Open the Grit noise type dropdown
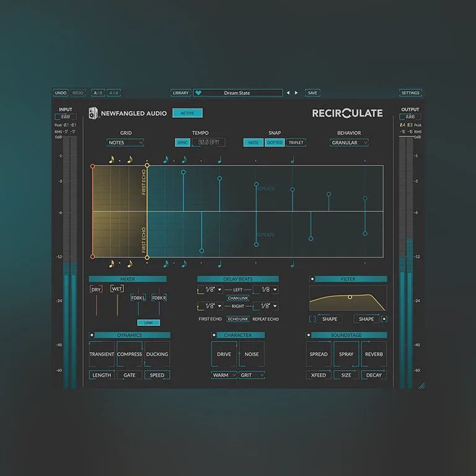The image size is (476, 476). 252,375
